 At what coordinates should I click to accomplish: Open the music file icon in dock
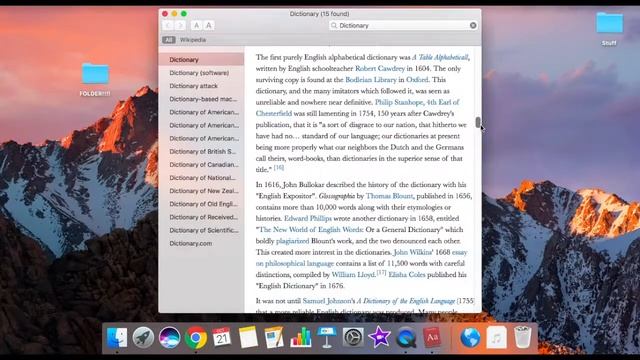coord(496,338)
